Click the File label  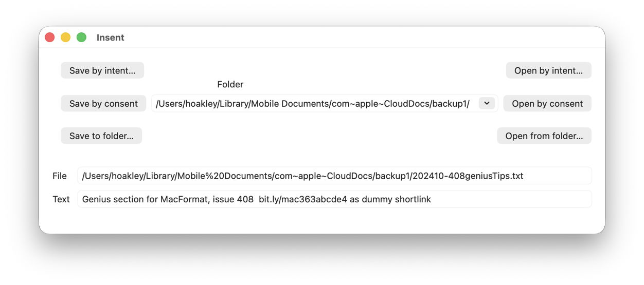60,176
